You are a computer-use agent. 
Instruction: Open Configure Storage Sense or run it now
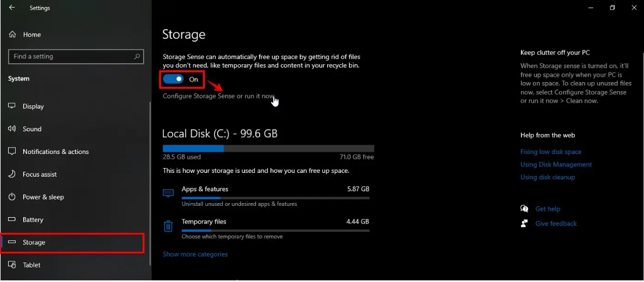point(218,96)
